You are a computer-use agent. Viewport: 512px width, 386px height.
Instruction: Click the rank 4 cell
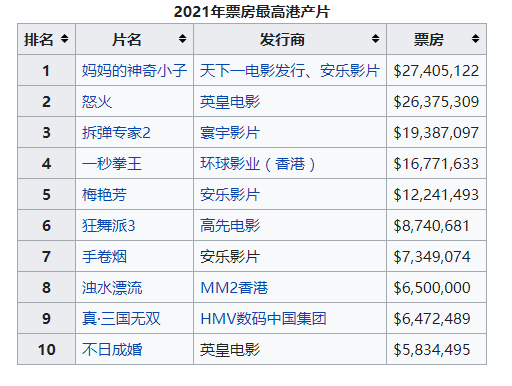[46, 164]
